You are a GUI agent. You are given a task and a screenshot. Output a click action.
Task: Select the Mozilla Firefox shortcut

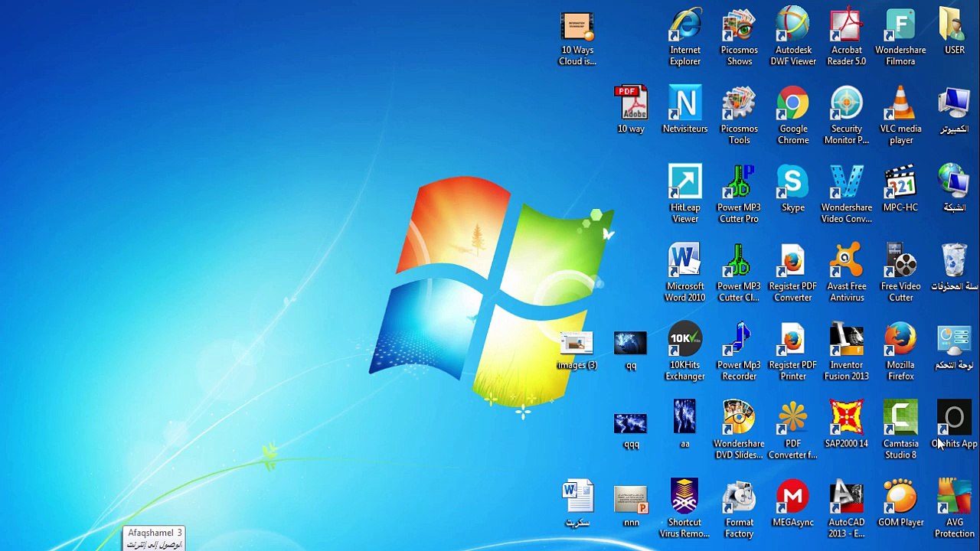901,353
